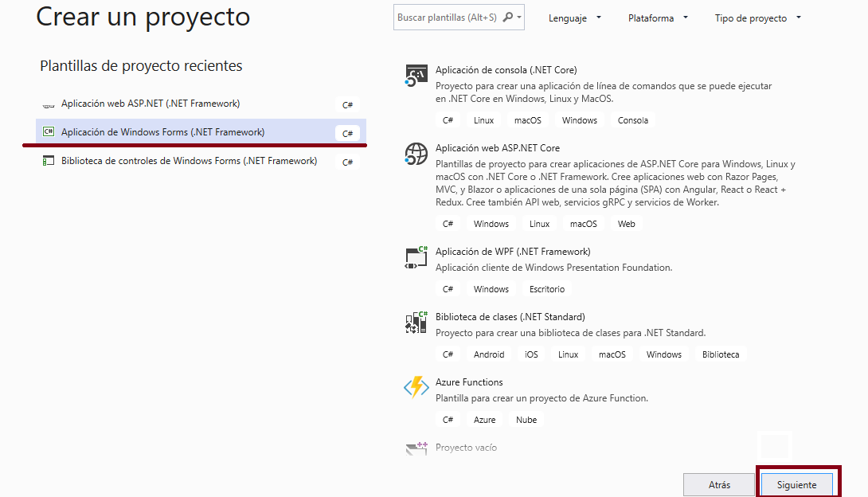The height and width of the screenshot is (497, 868).
Task: Click the Biblioteca de clases template icon
Action: coord(416,323)
